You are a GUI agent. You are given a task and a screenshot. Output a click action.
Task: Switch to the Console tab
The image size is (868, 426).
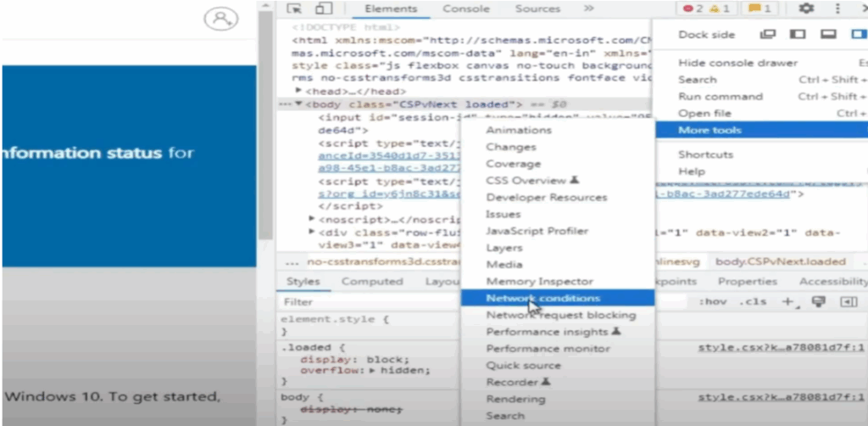coord(465,9)
